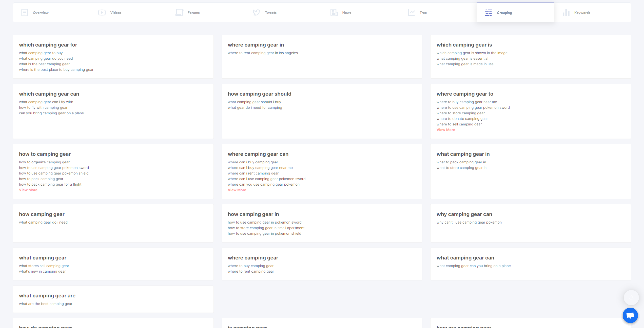Expand View More under where camping gear to
The height and width of the screenshot is (328, 644).
pos(445,130)
